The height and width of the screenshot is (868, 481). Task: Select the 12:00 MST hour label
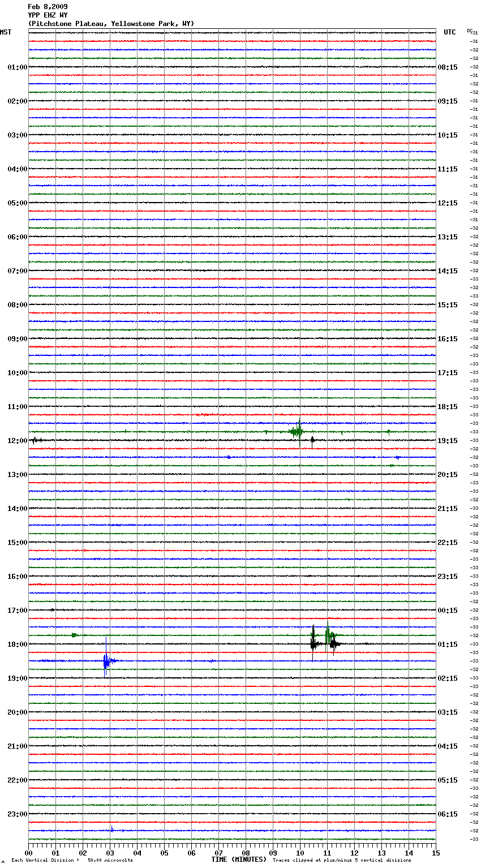[x=18, y=441]
